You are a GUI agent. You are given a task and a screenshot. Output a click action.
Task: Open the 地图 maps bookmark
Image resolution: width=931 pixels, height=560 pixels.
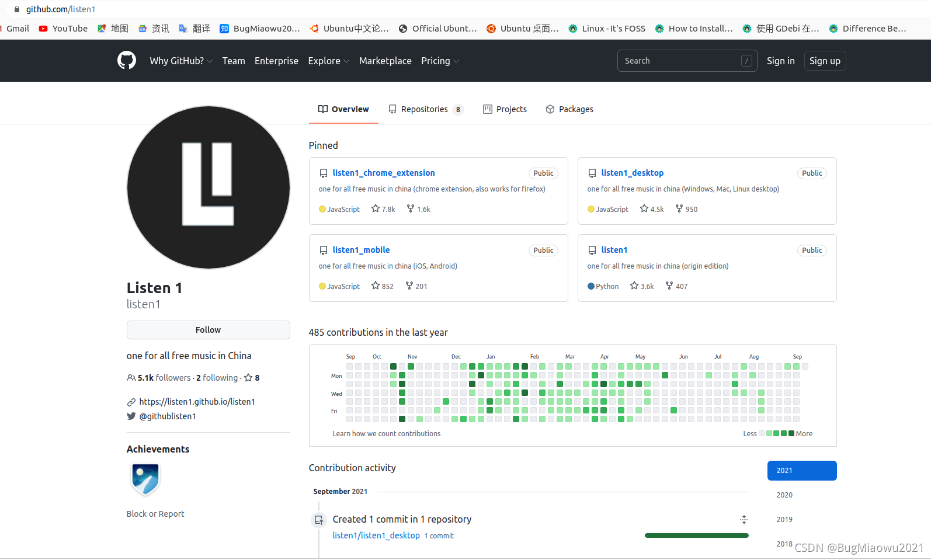click(x=113, y=28)
